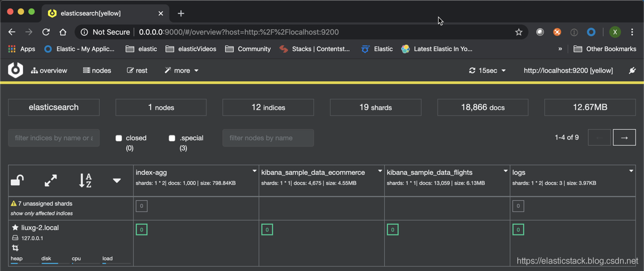This screenshot has height=271, width=644.
Task: Open the kibana_sample_data_ecommerce index dropdown
Action: tap(380, 171)
